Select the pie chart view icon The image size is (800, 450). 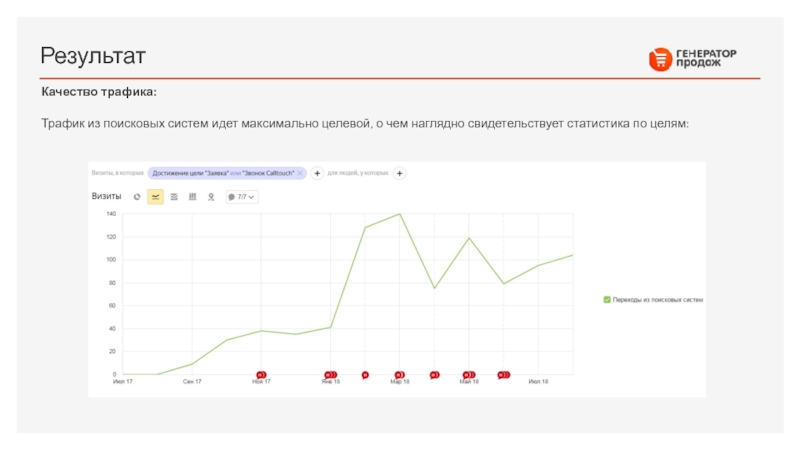click(x=137, y=197)
